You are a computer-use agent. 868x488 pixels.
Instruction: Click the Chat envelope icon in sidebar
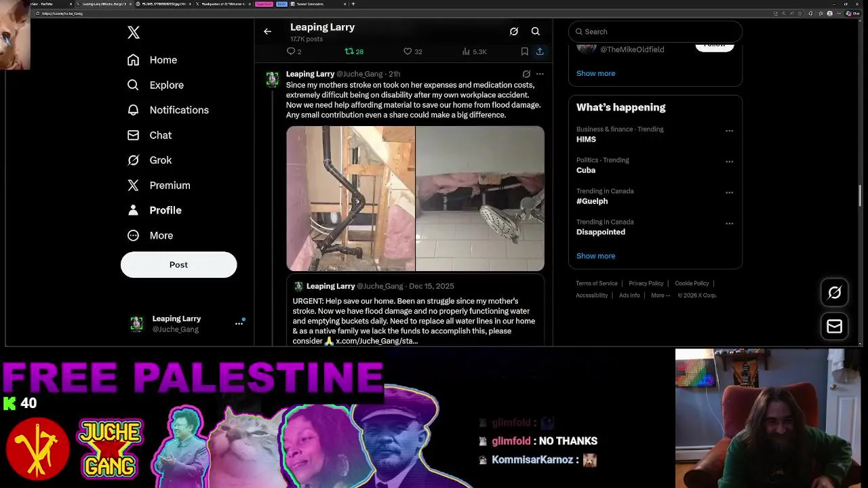pos(134,135)
